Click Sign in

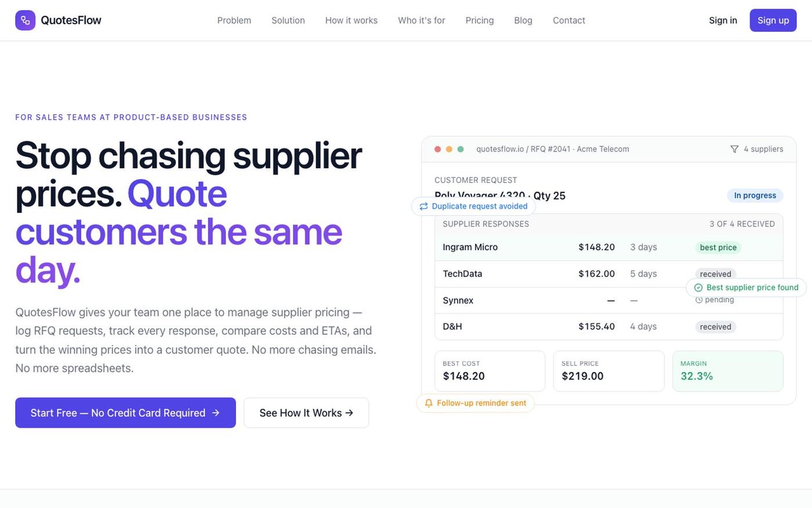[723, 20]
